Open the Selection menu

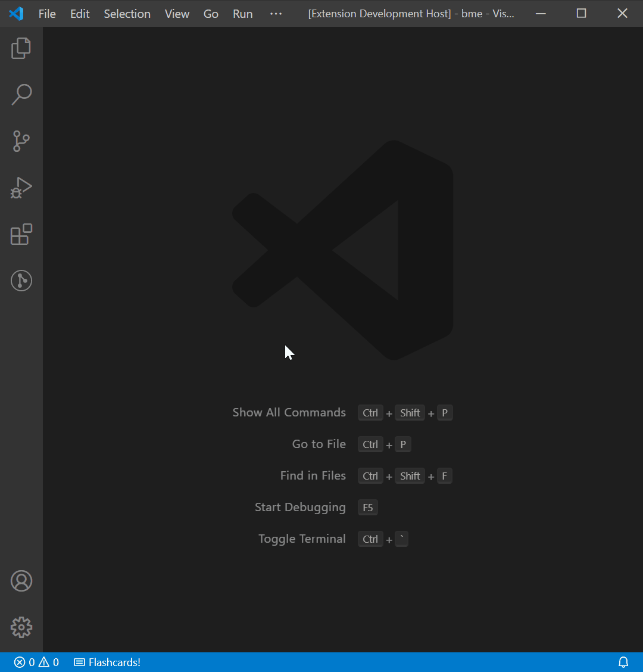(x=127, y=14)
